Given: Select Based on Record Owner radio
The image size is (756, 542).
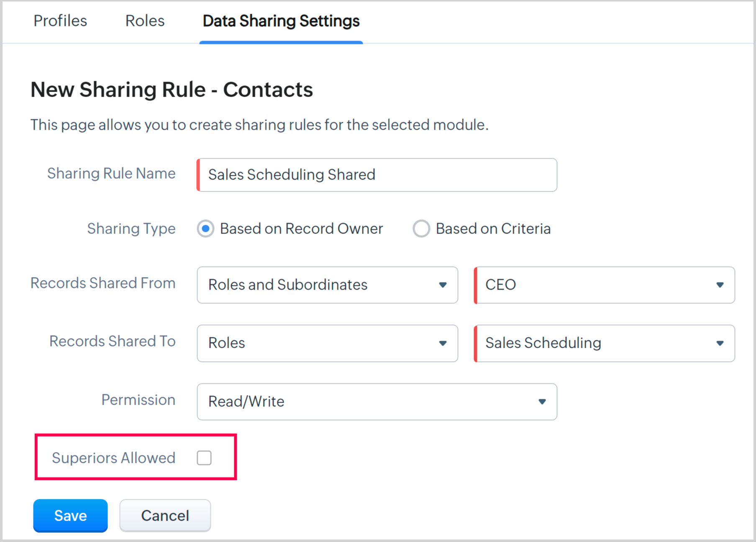Looking at the screenshot, I should click(205, 229).
